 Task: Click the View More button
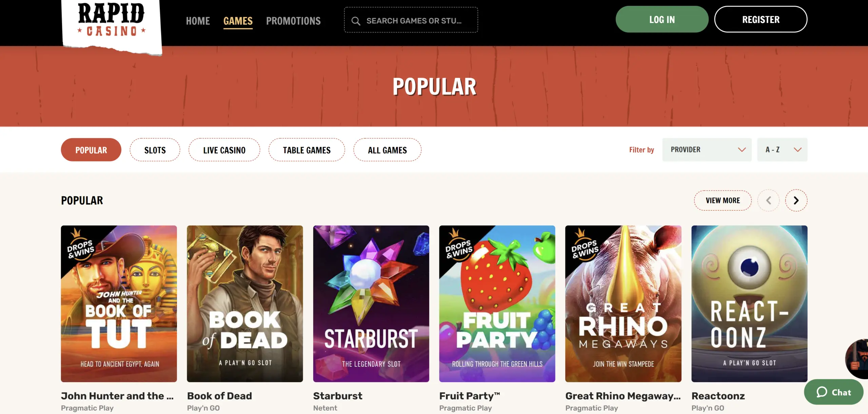[x=723, y=200]
